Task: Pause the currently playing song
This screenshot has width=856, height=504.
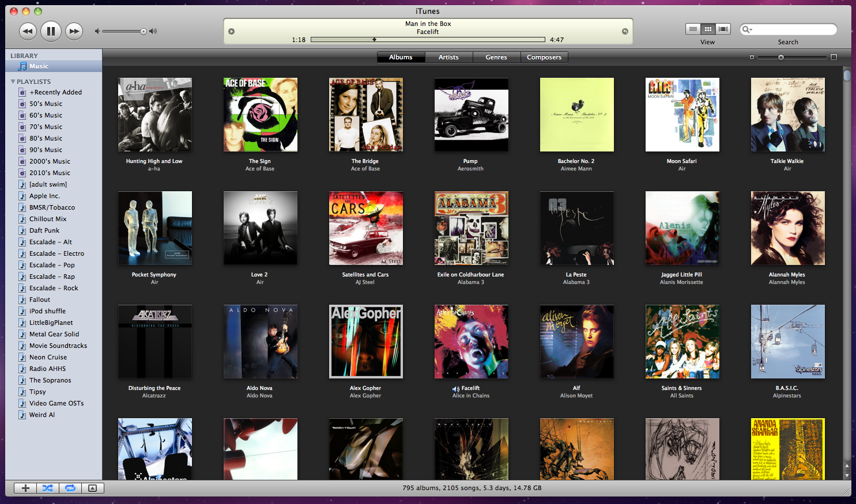Action: click(x=51, y=31)
